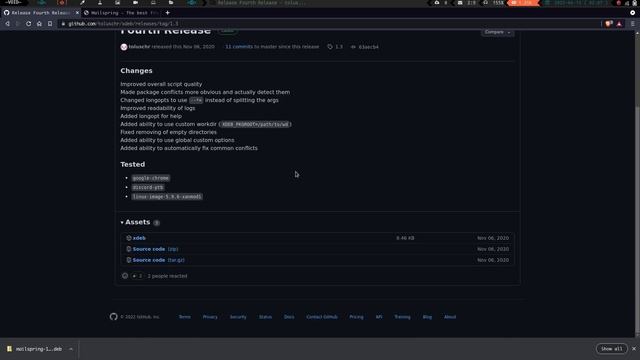Click the 'Tested' heading
This screenshot has height=360, width=640.
133,164
